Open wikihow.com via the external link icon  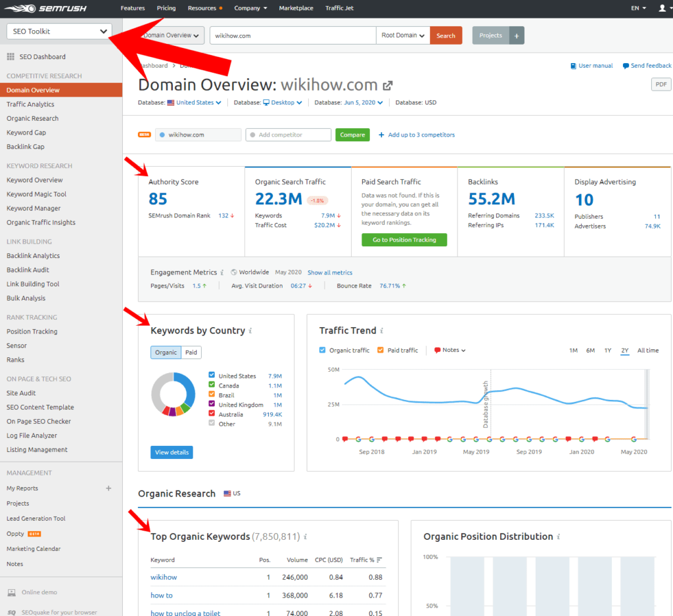(386, 85)
